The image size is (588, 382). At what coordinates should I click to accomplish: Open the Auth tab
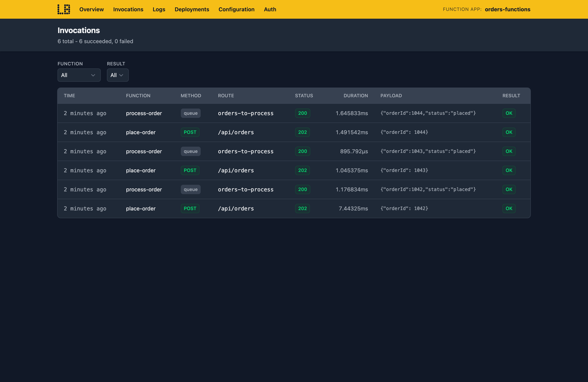[x=270, y=9]
